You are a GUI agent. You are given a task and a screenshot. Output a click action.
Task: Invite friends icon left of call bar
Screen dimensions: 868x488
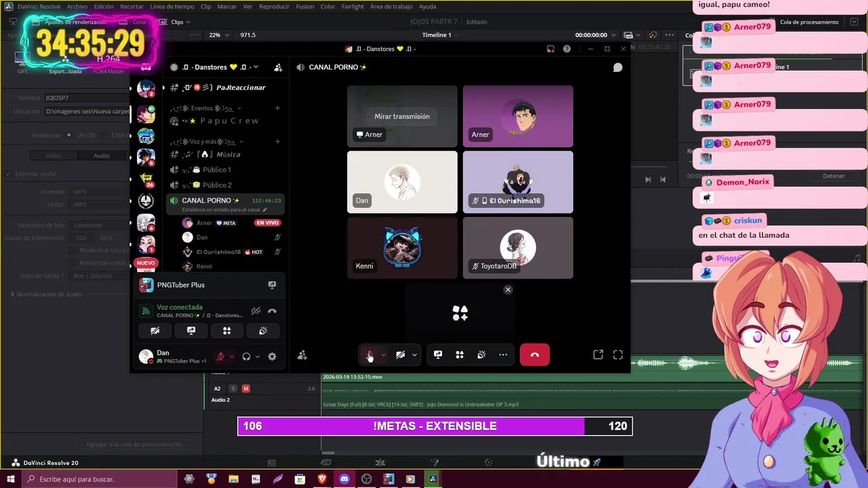click(302, 355)
